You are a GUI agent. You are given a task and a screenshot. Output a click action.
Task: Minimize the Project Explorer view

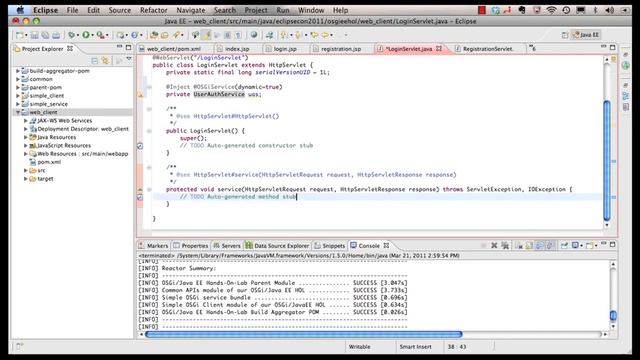point(119,47)
